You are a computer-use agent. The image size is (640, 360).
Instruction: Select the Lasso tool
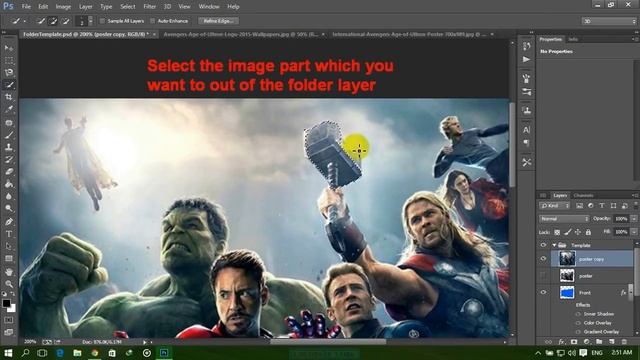point(9,73)
